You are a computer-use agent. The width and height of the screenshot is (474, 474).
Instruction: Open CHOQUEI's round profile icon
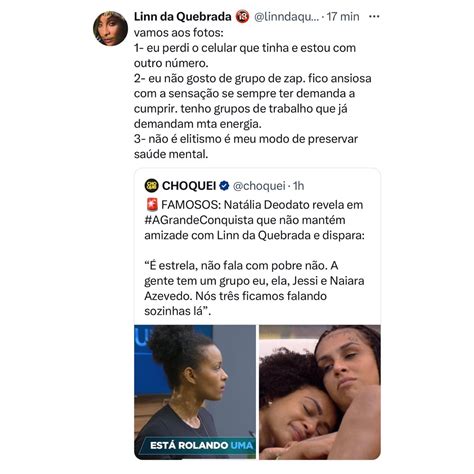click(x=152, y=186)
